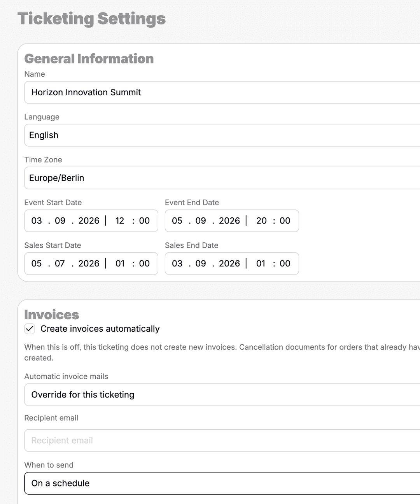Click the Event End Date label
This screenshot has width=420, height=504.
192,203
